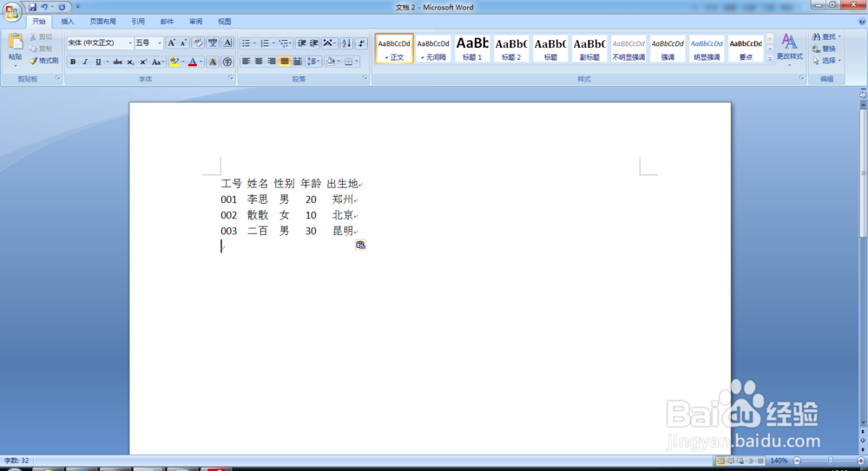The height and width of the screenshot is (471, 868).
Task: Apply multilevel list
Action: (x=284, y=43)
